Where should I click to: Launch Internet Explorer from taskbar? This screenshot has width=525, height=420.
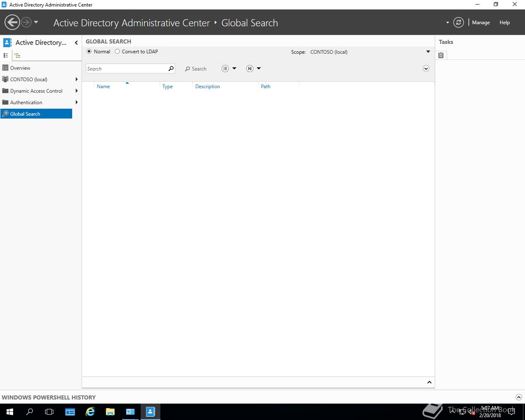click(x=90, y=412)
